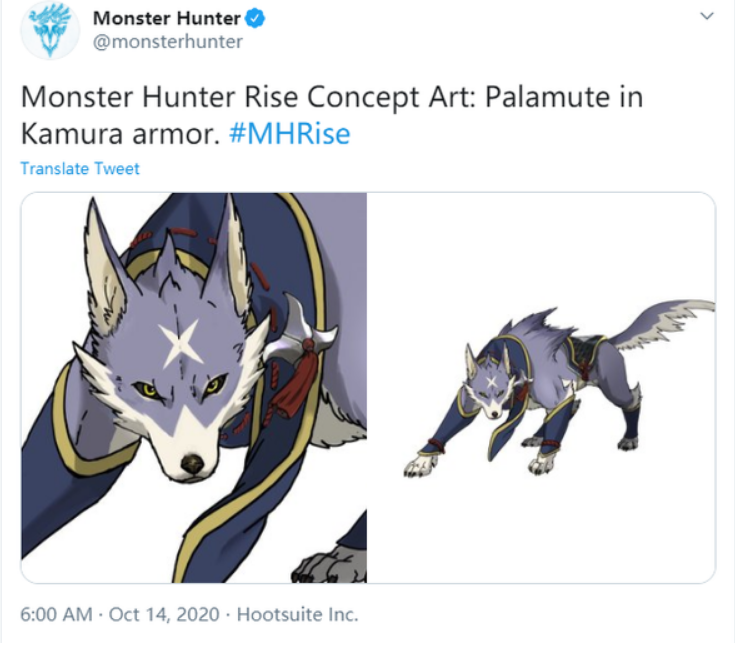
Task: Open the Monster Hunter display name
Action: 166,19
